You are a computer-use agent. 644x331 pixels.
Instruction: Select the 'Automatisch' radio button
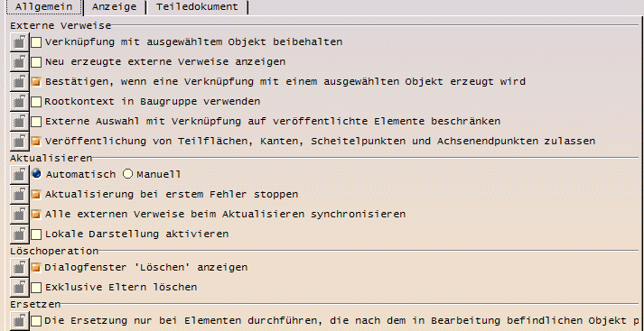[x=36, y=174]
